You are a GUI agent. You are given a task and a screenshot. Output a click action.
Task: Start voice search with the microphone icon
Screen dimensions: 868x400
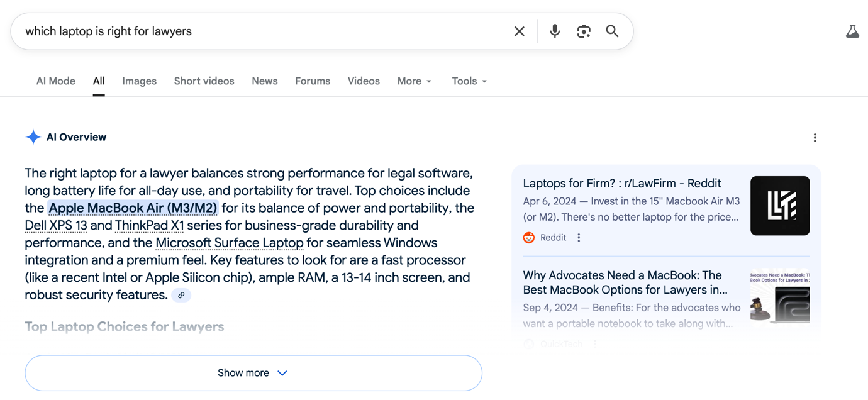[x=554, y=31]
